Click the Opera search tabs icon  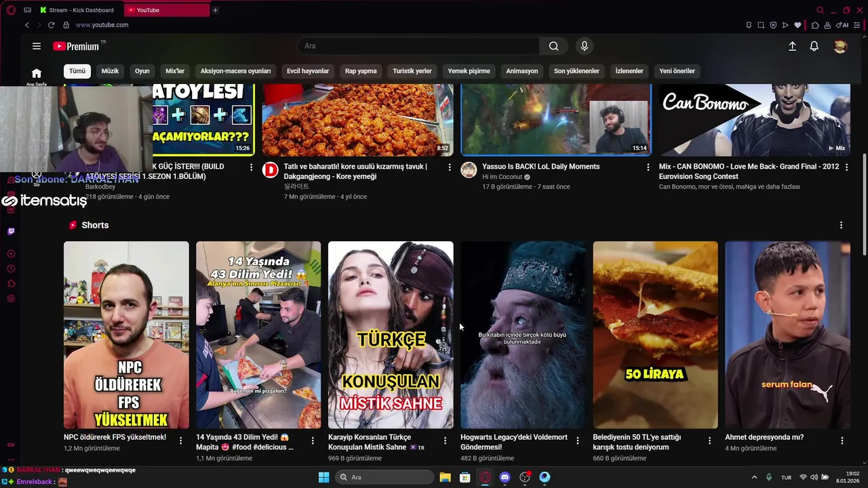point(820,10)
